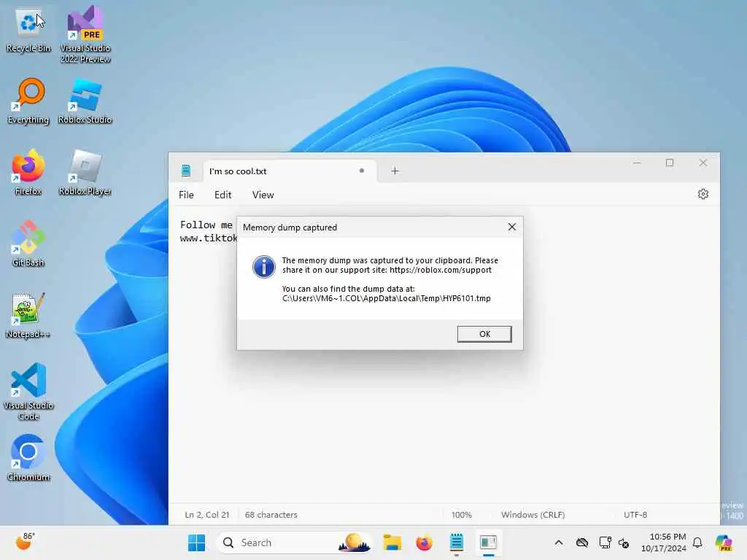This screenshot has width=747, height=560.
Task: Click Ln 2, Col 21 in status bar
Action: 206,515
